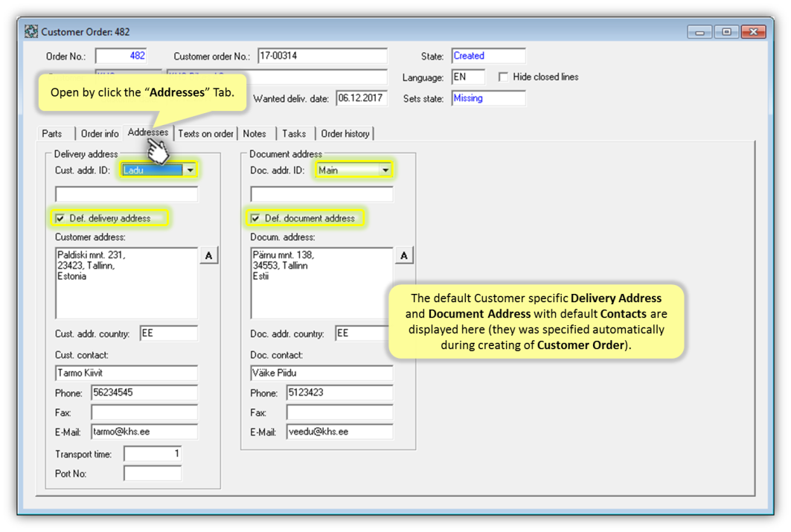Edit the Language field EN
The image size is (791, 532).
tap(468, 77)
